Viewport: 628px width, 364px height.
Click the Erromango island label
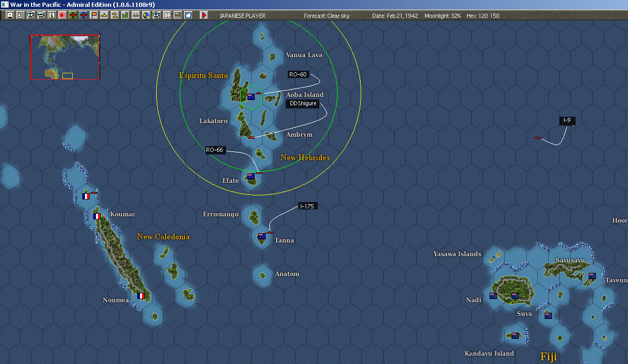pos(221,214)
